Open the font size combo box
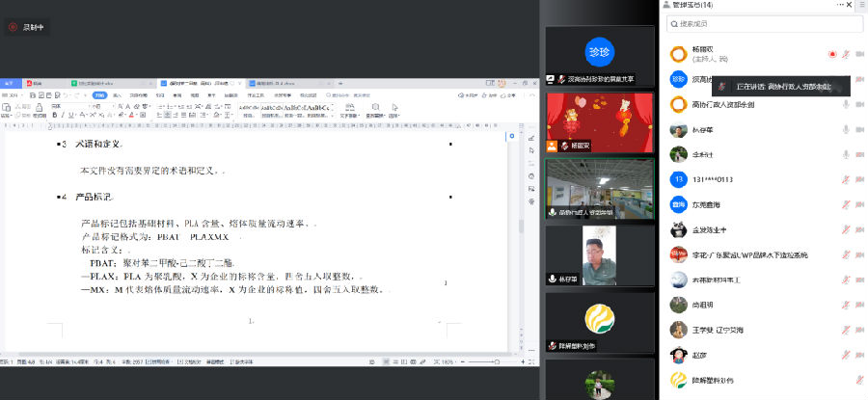868x400 pixels. (103, 106)
